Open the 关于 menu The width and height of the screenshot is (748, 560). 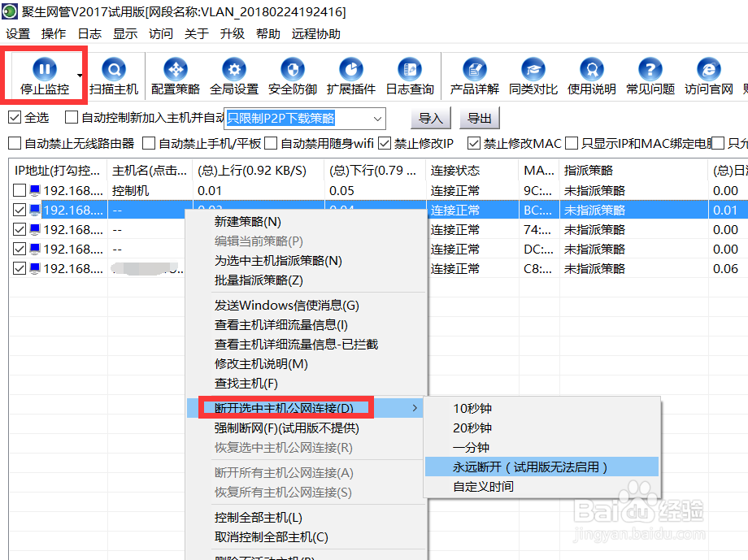pyautogui.click(x=197, y=34)
